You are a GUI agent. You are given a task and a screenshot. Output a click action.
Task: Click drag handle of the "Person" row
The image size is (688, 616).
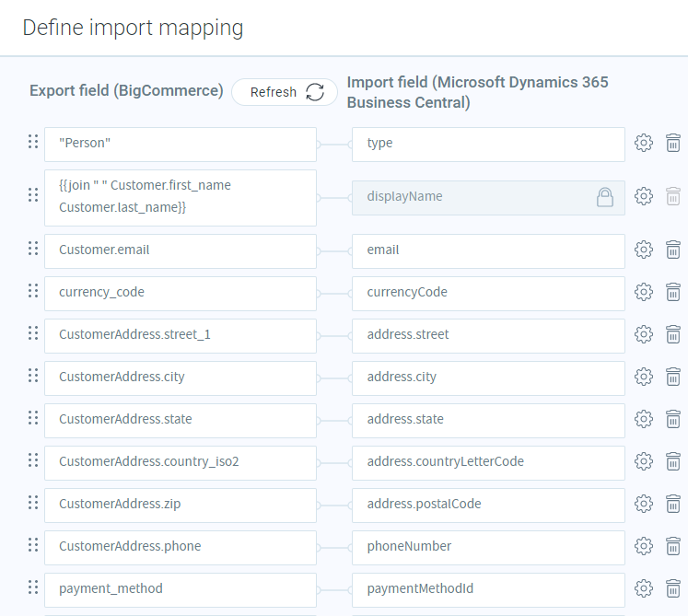[x=33, y=142]
